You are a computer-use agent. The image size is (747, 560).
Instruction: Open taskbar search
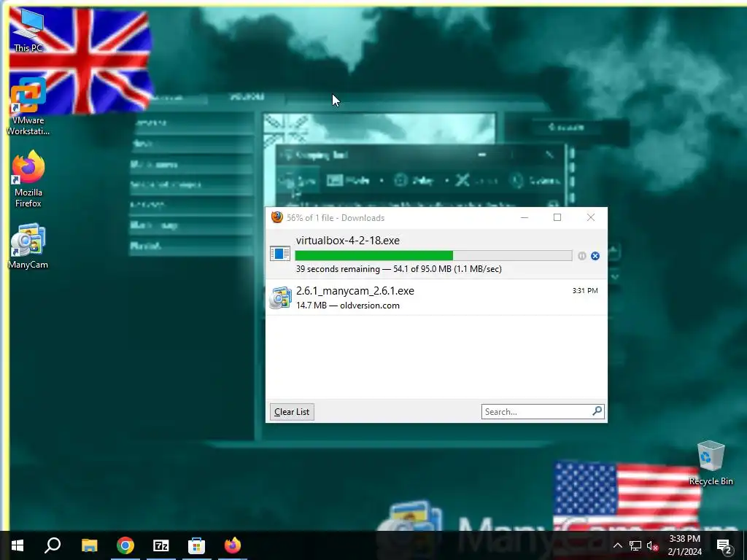[x=53, y=545]
